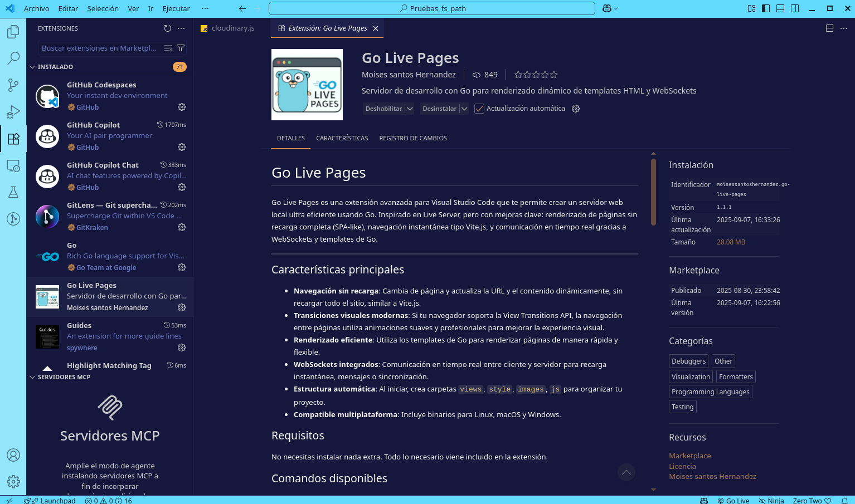The height and width of the screenshot is (504, 855).
Task: Open the Remote Explorer view icon
Action: (13, 165)
